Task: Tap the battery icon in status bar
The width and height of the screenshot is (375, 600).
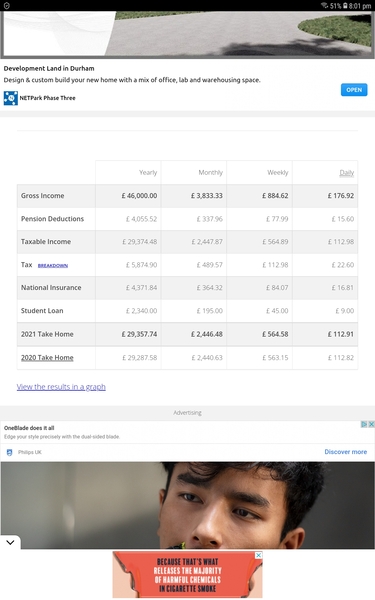Action: 345,5
